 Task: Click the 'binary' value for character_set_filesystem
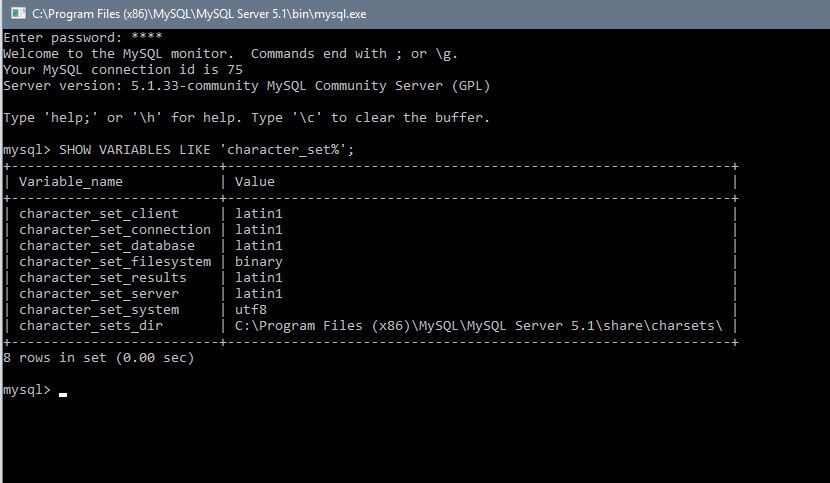259,262
